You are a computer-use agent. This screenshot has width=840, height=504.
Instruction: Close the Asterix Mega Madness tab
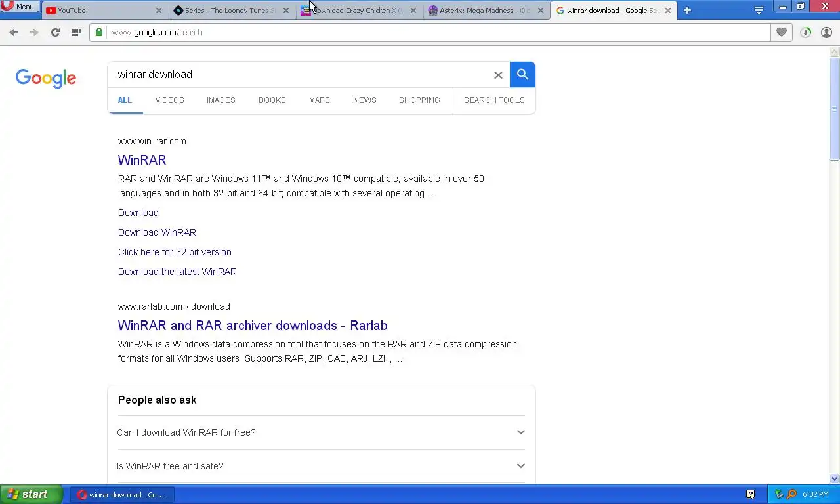[x=540, y=10]
